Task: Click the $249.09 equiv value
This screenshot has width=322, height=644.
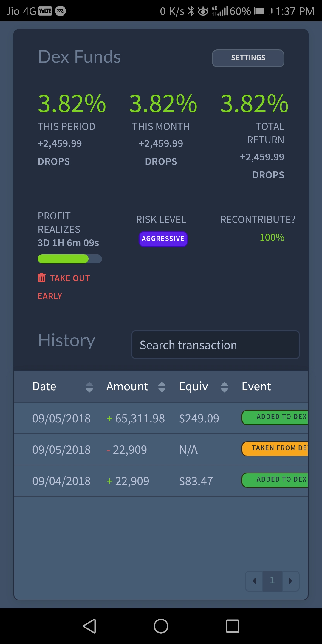Action: click(199, 419)
